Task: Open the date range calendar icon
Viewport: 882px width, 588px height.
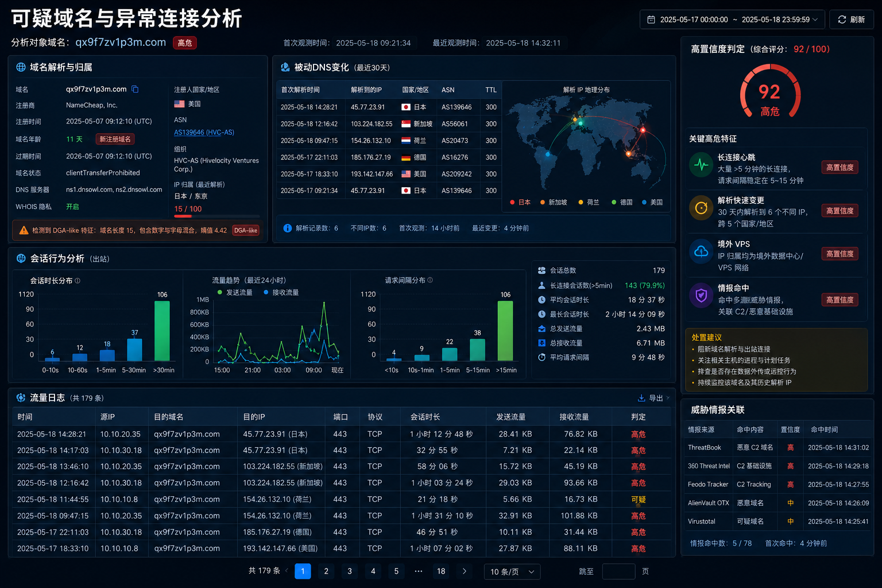Action: [651, 20]
